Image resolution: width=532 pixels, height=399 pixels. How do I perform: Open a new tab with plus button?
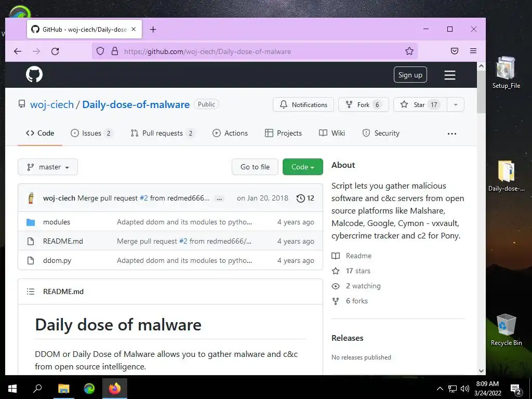[x=153, y=30]
